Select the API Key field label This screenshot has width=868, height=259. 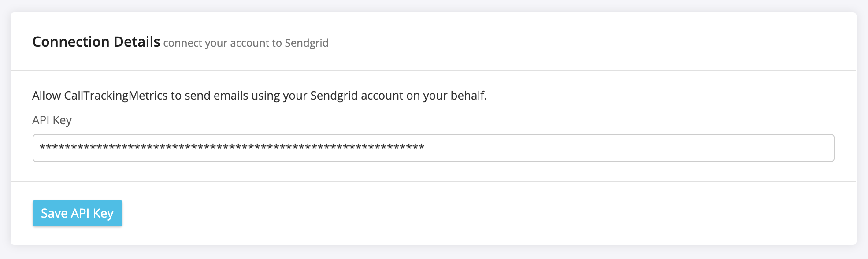coord(52,120)
